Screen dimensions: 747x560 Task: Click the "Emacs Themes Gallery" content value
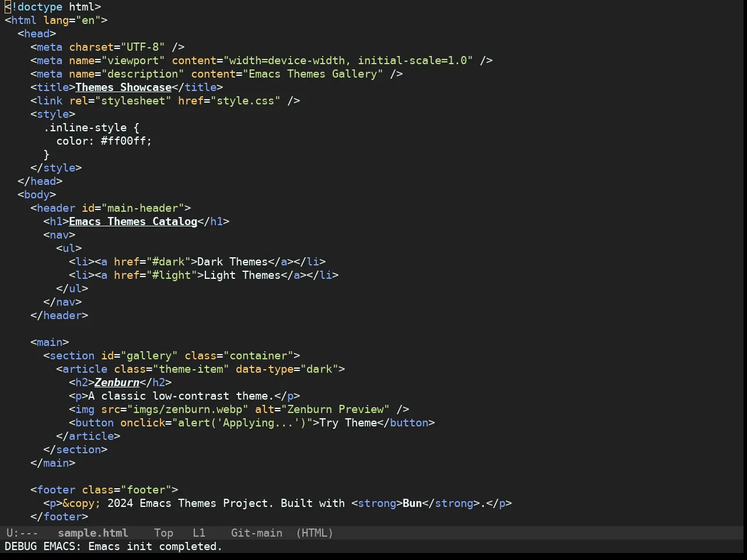[313, 74]
